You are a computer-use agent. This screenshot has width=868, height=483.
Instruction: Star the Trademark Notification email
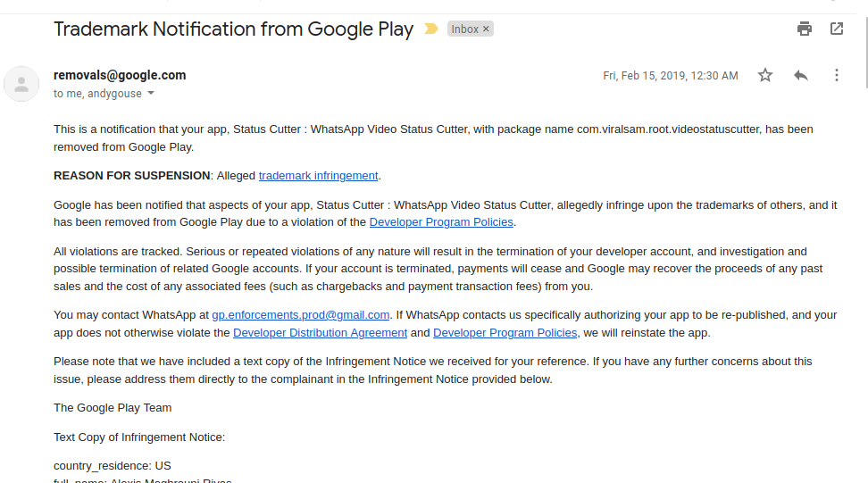[x=765, y=75]
